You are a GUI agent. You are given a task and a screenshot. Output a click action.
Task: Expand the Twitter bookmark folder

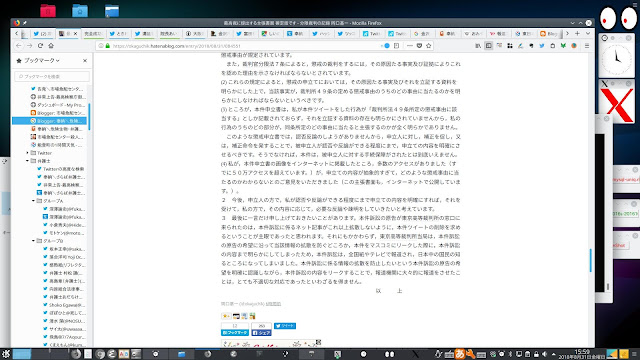point(28,153)
